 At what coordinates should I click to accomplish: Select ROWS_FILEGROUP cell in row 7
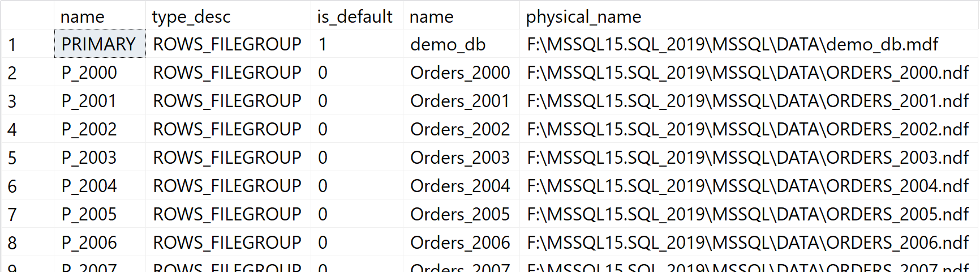coord(228,214)
